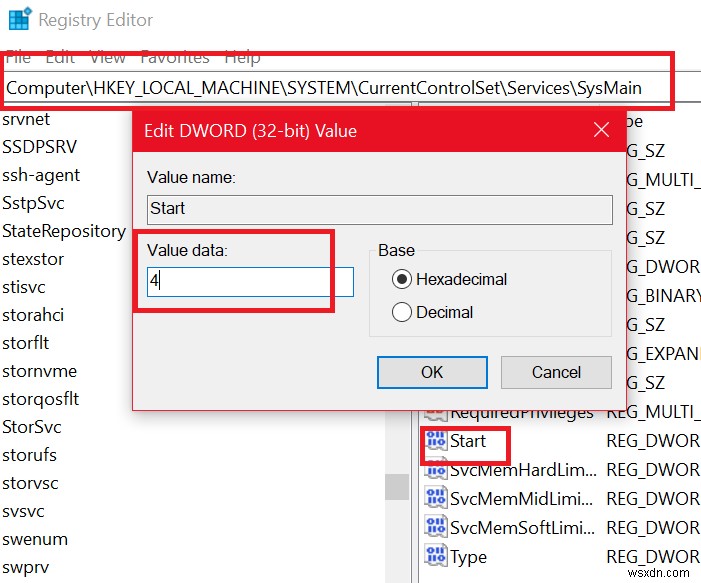701x583 pixels.
Task: Select the storahci key
Action: (x=33, y=315)
